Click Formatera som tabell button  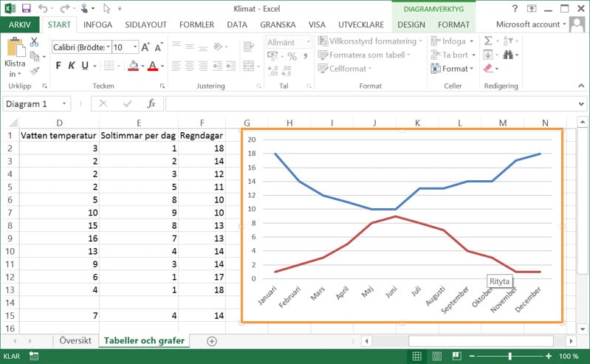(x=364, y=55)
